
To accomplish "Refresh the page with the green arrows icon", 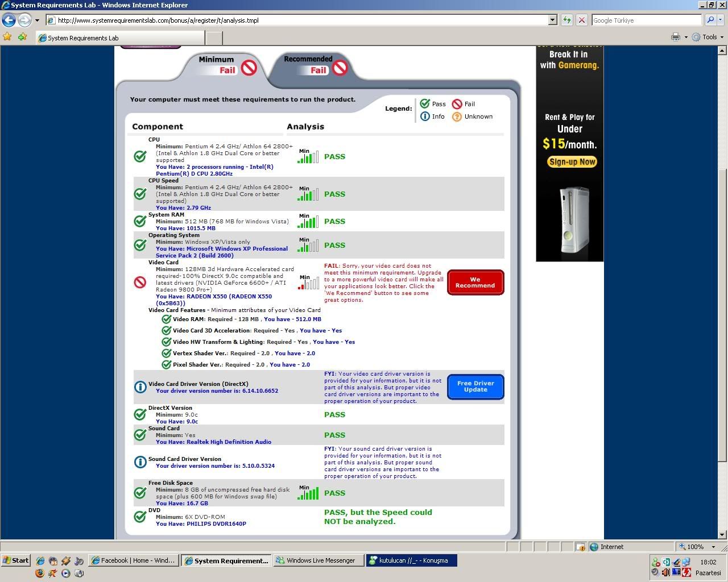I will click(567, 20).
